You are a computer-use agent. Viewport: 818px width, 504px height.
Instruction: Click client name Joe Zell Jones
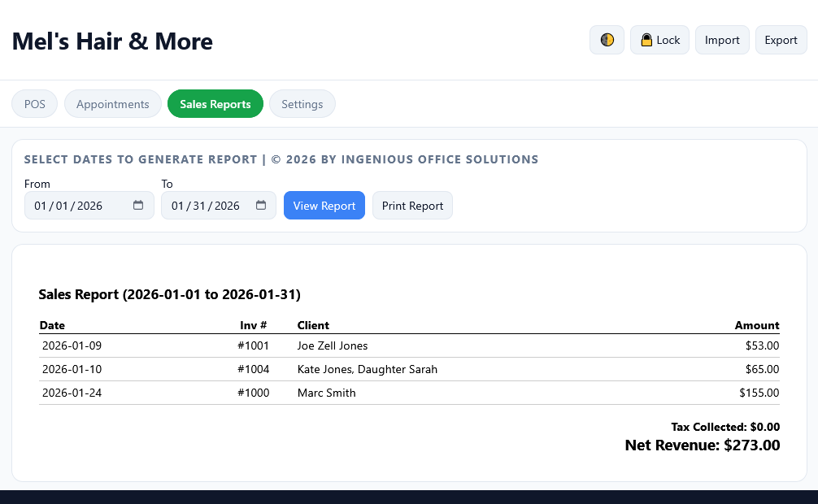click(x=333, y=345)
